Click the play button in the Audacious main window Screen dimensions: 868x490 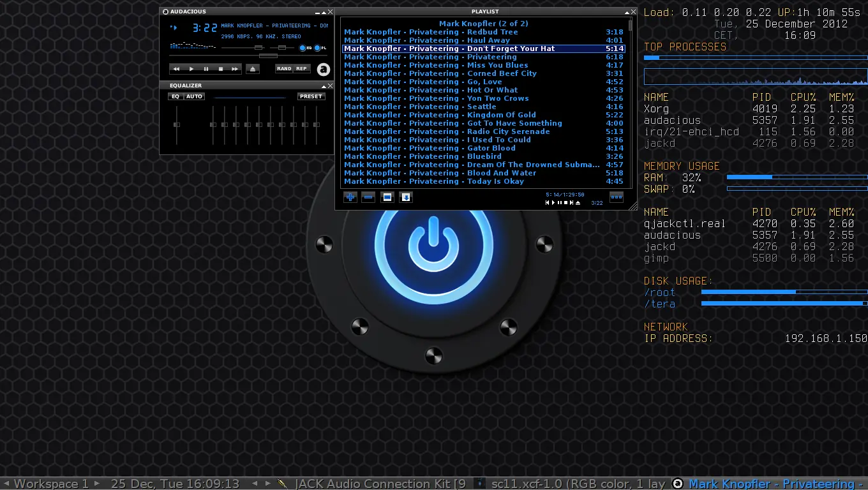pos(191,69)
